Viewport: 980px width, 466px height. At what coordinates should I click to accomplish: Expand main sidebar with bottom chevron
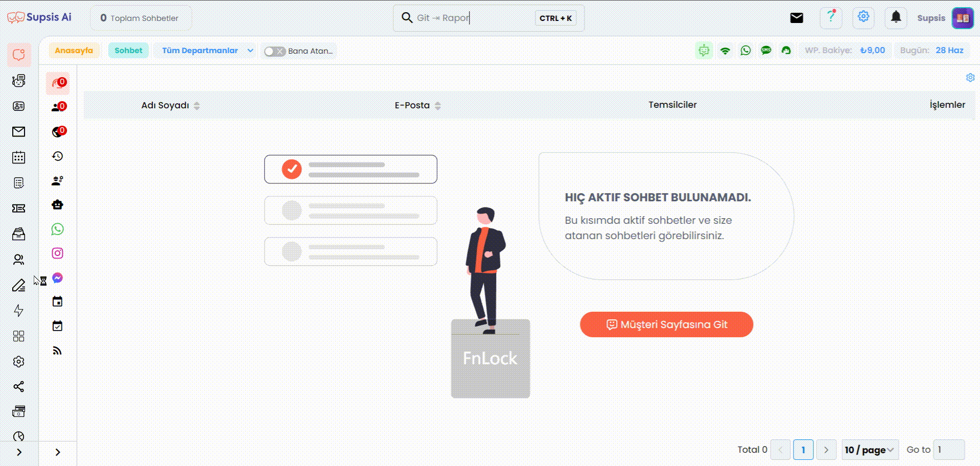[x=19, y=452]
